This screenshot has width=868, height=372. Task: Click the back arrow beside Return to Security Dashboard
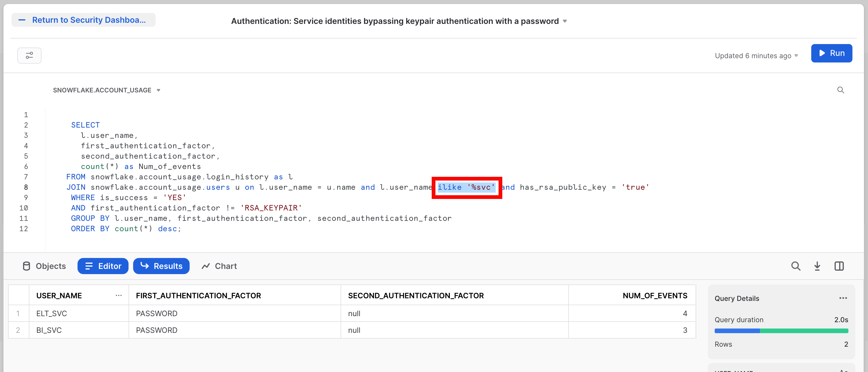coord(22,20)
